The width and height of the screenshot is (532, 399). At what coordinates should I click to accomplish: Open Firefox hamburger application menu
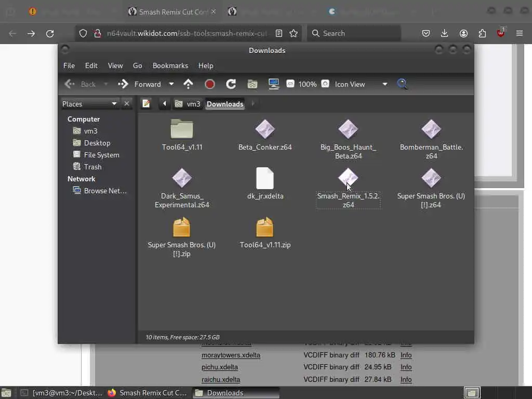(x=520, y=33)
